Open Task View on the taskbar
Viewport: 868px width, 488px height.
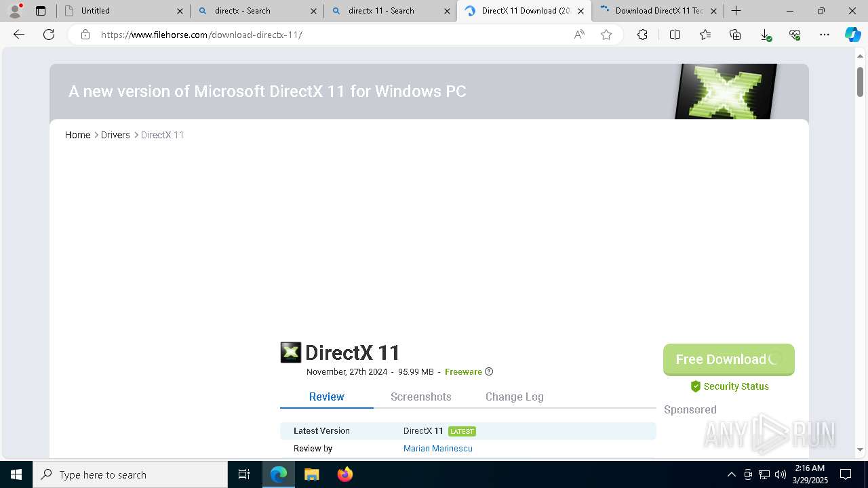[244, 474]
